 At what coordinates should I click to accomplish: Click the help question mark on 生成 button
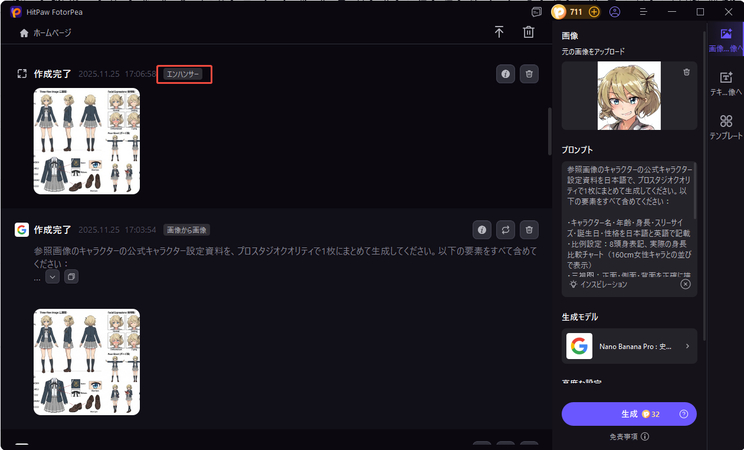pyautogui.click(x=683, y=414)
